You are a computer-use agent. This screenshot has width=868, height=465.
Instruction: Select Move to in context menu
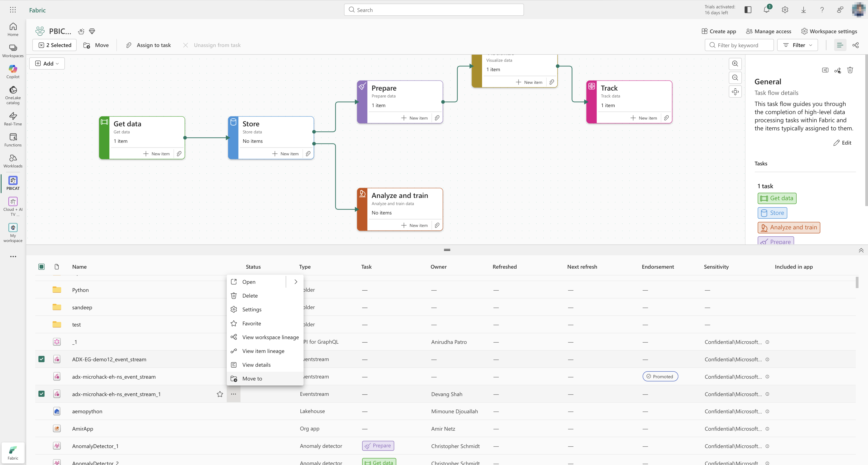pyautogui.click(x=265, y=378)
